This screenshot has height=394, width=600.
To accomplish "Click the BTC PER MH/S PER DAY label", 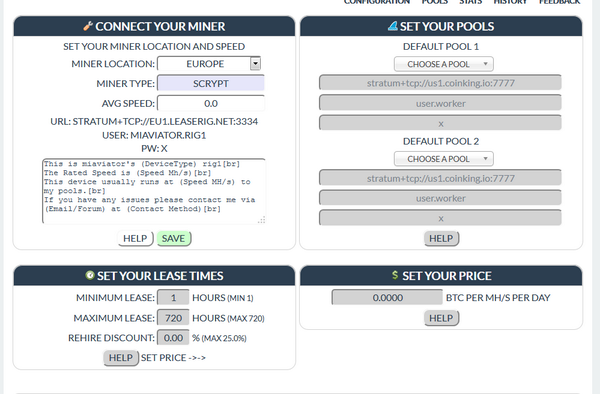I will [x=498, y=298].
